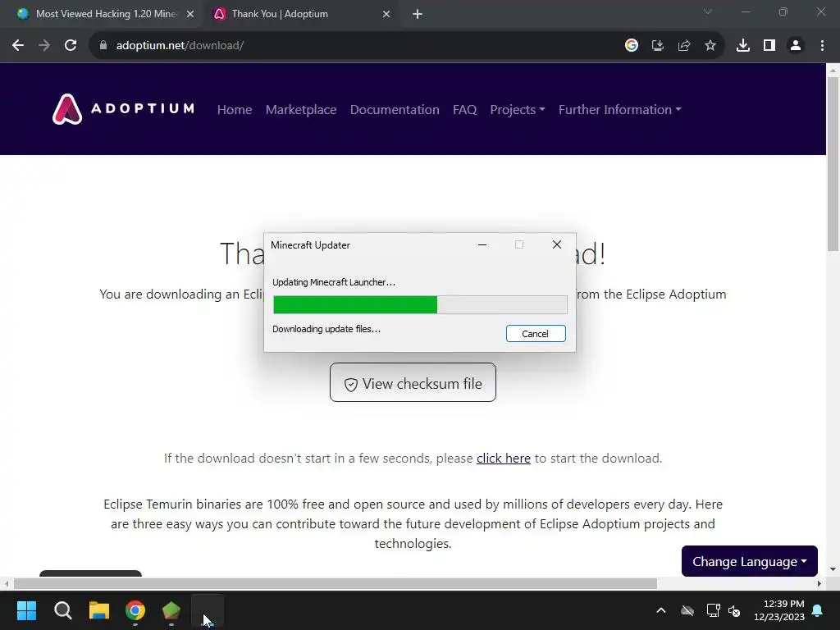Click the 'Updating Minecraft Launcher…' text
Image resolution: width=840 pixels, height=630 pixels.
[x=334, y=282]
